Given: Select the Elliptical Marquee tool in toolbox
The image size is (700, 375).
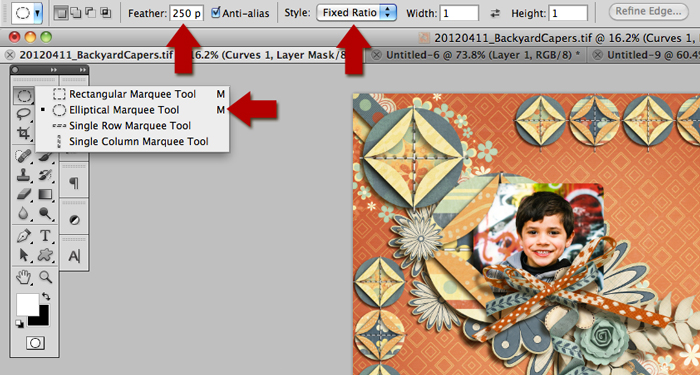Looking at the screenshot, I should tap(23, 95).
